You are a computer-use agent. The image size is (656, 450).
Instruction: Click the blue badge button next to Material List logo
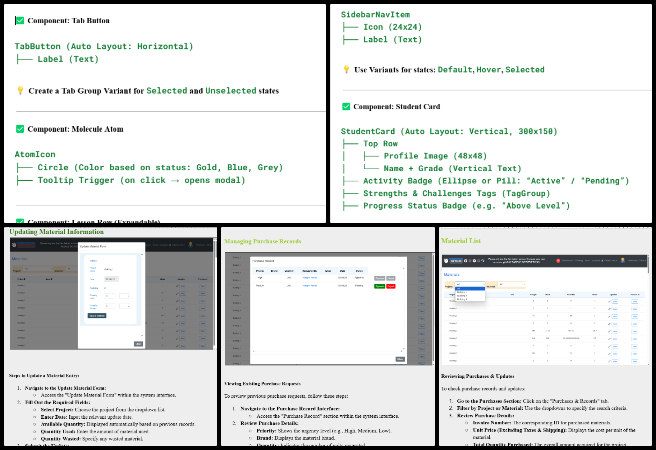coord(456,261)
